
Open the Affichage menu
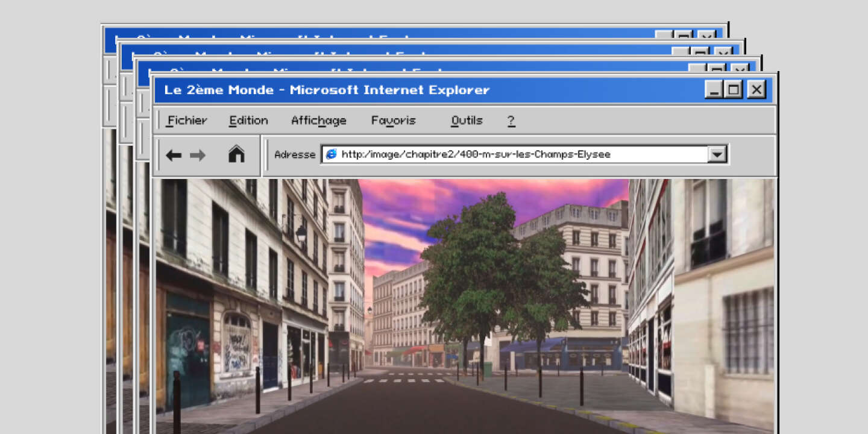click(x=319, y=121)
